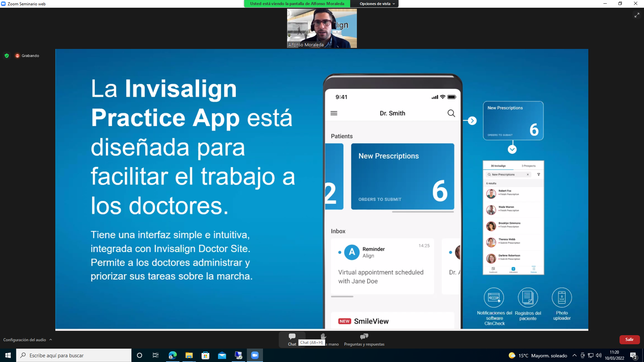
Task: Tap the hamburger menu in phone mockup
Action: point(334,113)
